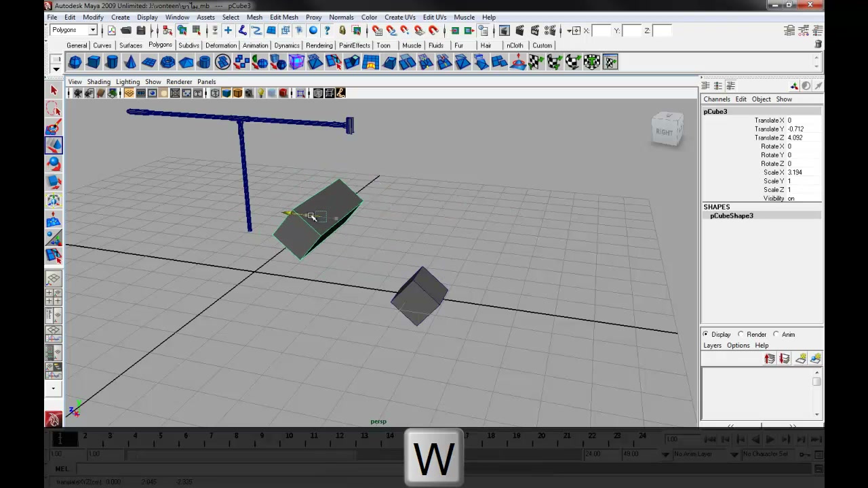Click the Sculpt Geometry shelf icon

click(x=518, y=62)
